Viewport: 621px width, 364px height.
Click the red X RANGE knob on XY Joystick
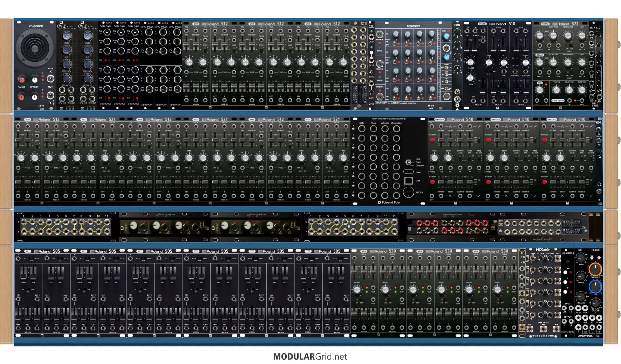tap(22, 79)
